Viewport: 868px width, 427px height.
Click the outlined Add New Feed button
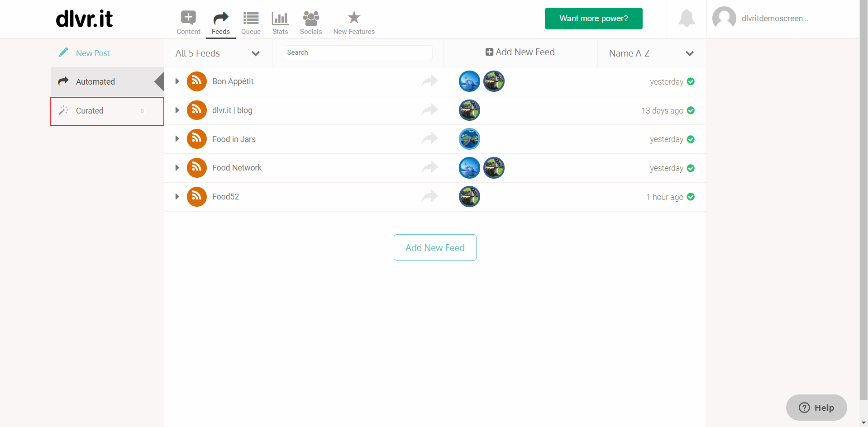[435, 247]
